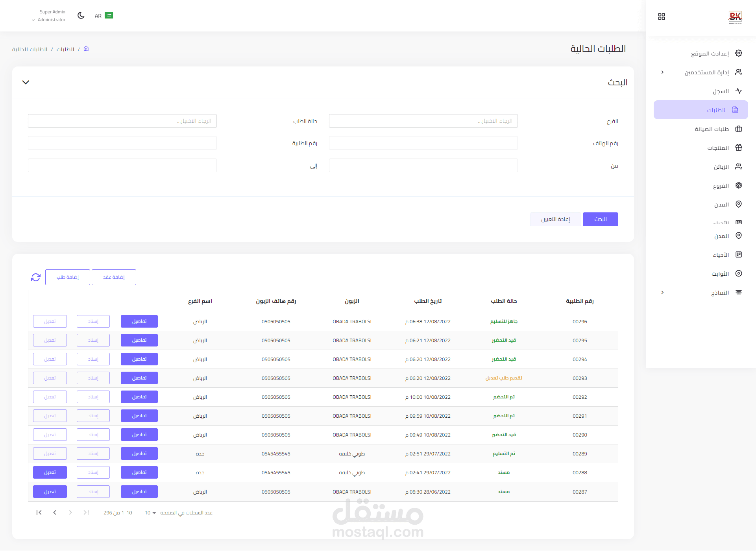
Task: Open the Super Admin account menu
Action: coord(49,16)
